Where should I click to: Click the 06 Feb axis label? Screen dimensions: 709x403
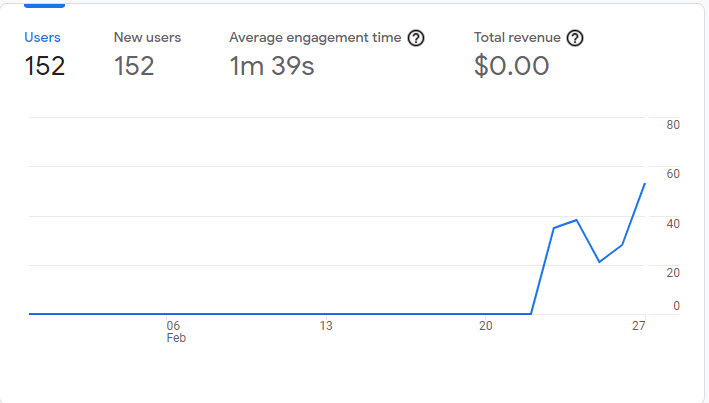coord(176,332)
